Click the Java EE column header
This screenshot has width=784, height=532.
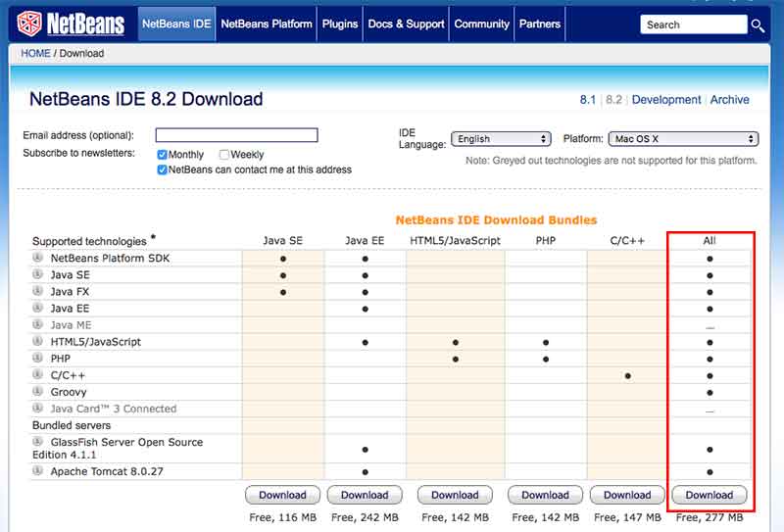365,240
